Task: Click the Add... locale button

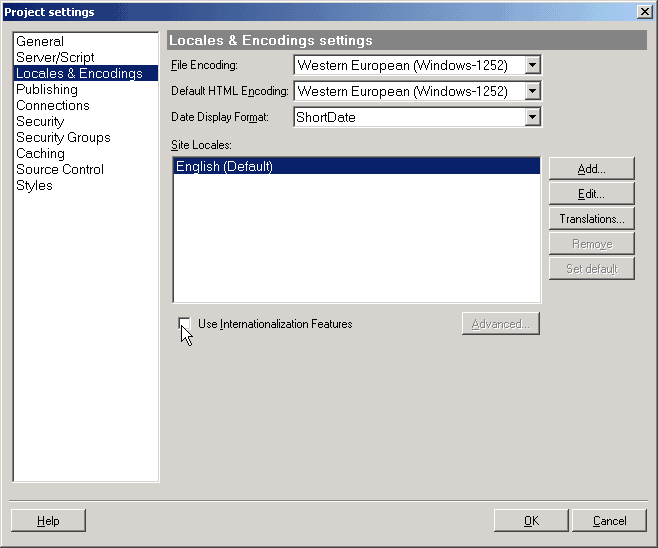Action: [x=591, y=169]
